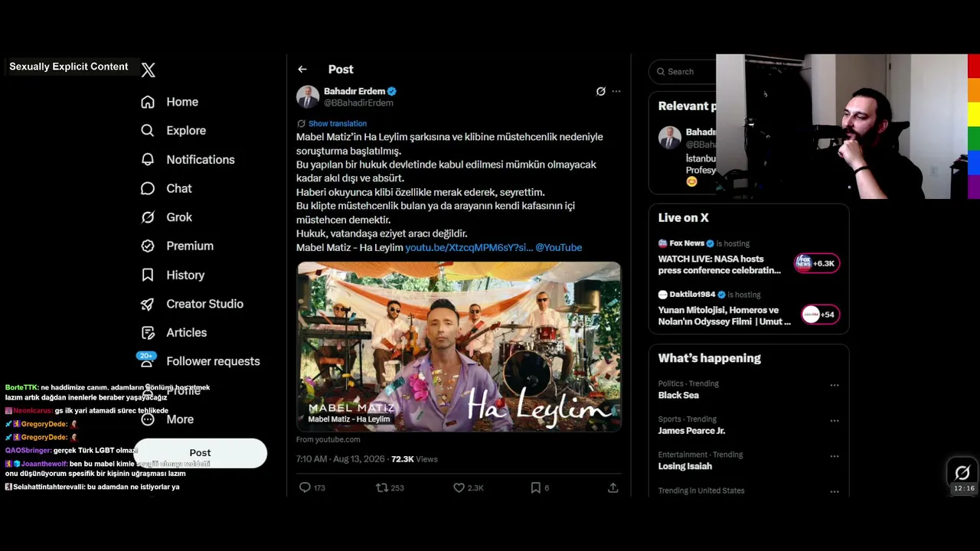Go back using the arrow beside Post
The width and height of the screenshot is (980, 551).
point(302,70)
